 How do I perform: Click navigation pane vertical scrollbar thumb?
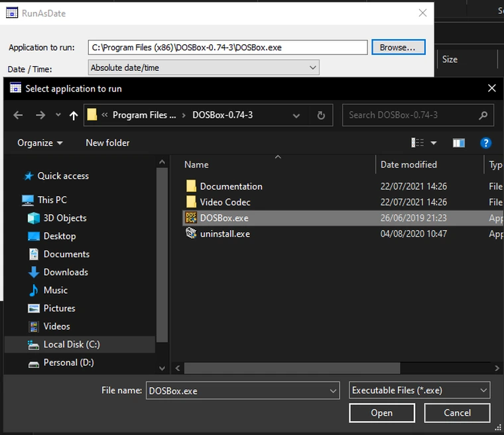[x=162, y=255]
